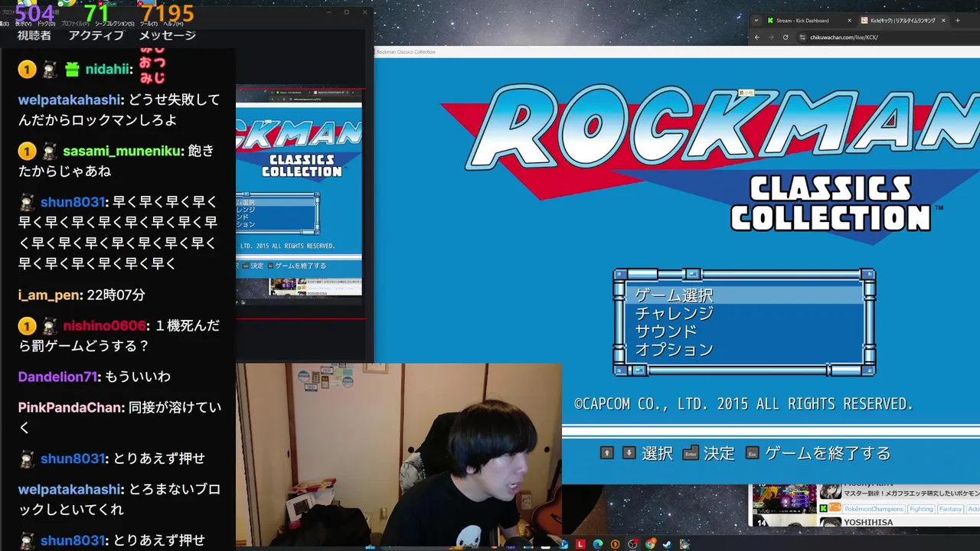Open Google Chrome from taskbar
Image resolution: width=980 pixels, height=551 pixels.
tap(650, 544)
